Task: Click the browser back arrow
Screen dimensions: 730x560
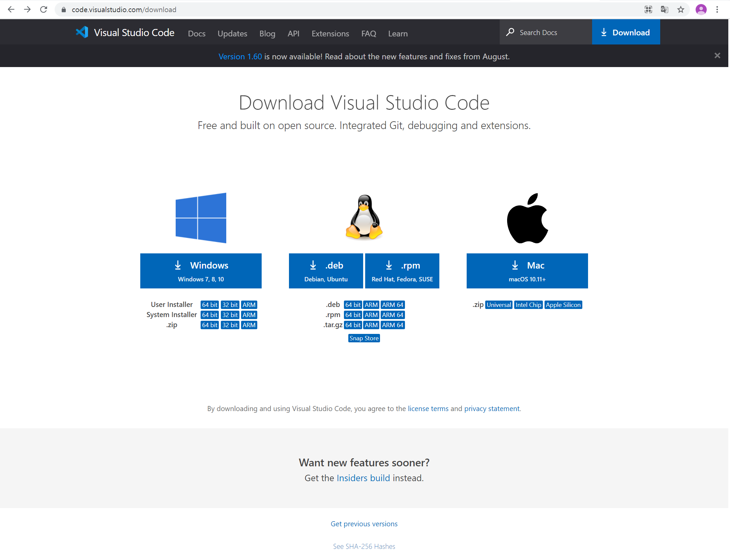Action: [x=11, y=9]
